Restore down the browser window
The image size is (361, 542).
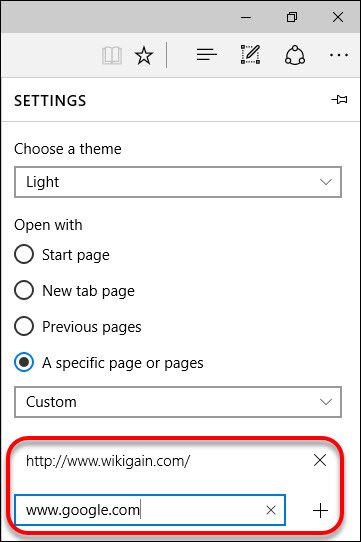click(x=292, y=17)
